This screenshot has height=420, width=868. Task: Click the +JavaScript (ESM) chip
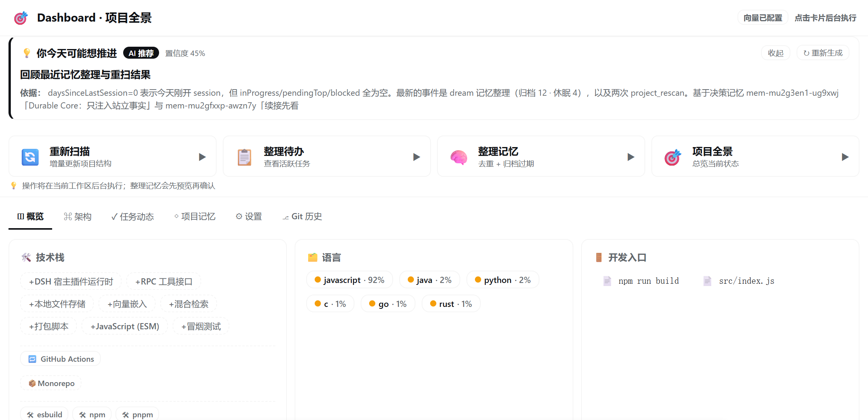click(x=125, y=326)
